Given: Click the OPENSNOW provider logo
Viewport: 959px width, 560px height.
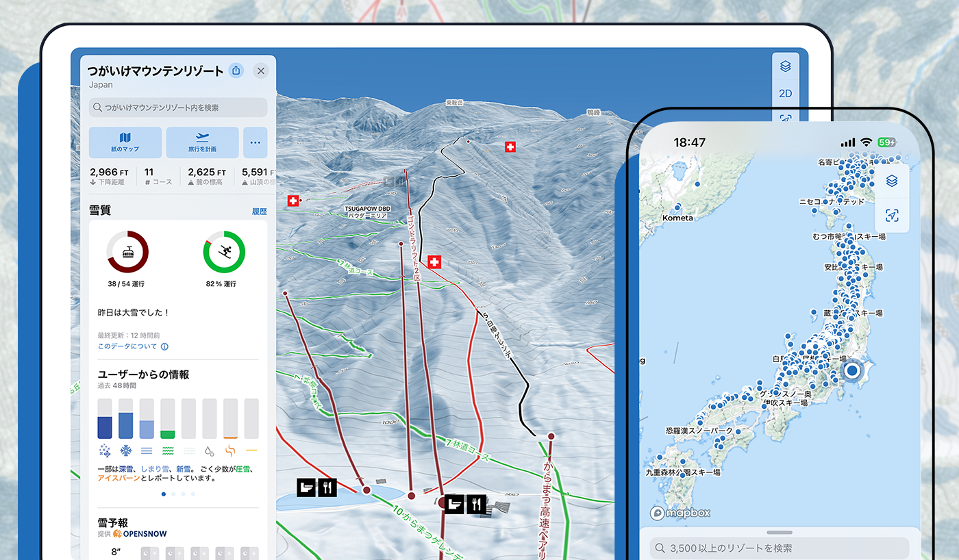Looking at the screenshot, I should pyautogui.click(x=140, y=533).
